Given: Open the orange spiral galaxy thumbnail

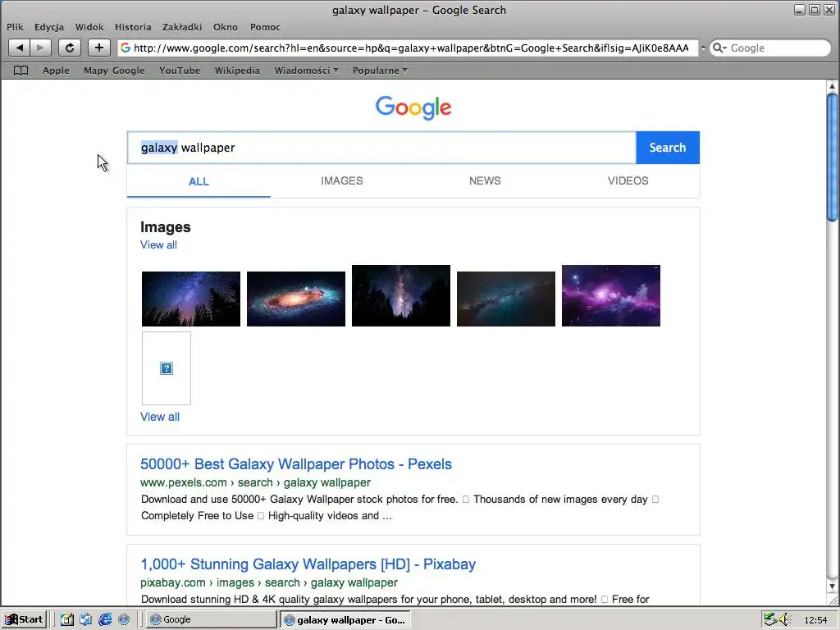Looking at the screenshot, I should pyautogui.click(x=296, y=299).
